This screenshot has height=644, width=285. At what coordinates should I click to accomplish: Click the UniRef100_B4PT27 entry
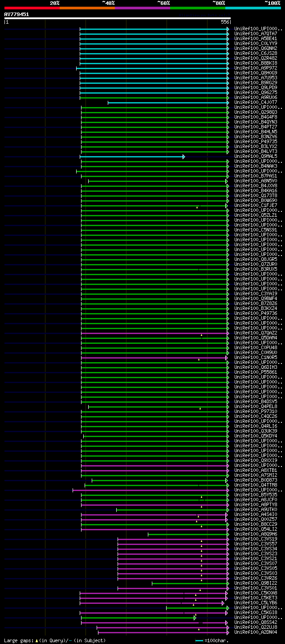[256, 127]
